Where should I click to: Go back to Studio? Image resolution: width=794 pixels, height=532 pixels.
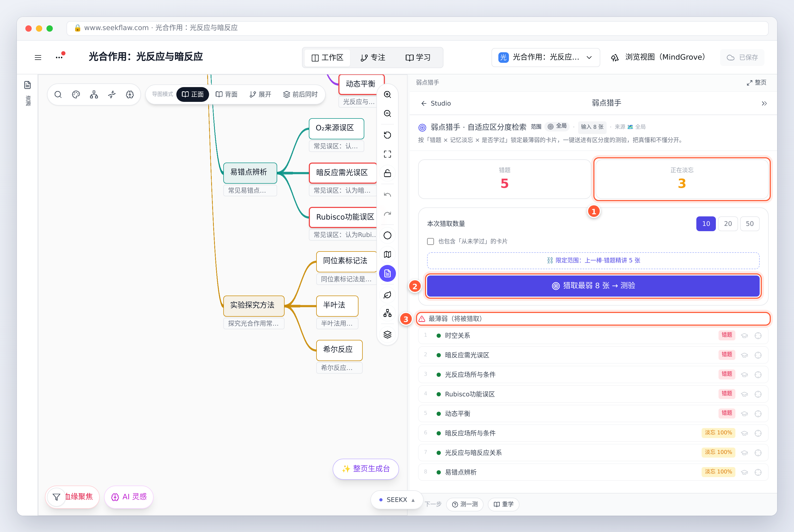coord(436,103)
